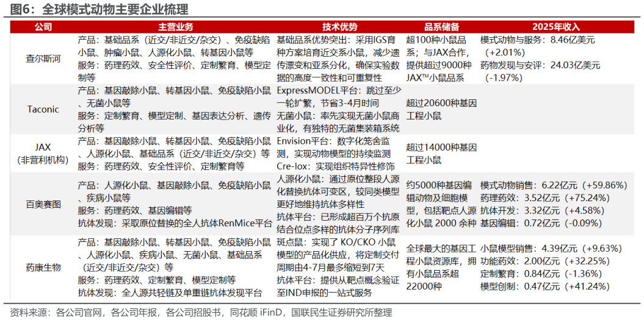Click the Envision平台 text line
This screenshot has width=644, height=320.
point(333,141)
